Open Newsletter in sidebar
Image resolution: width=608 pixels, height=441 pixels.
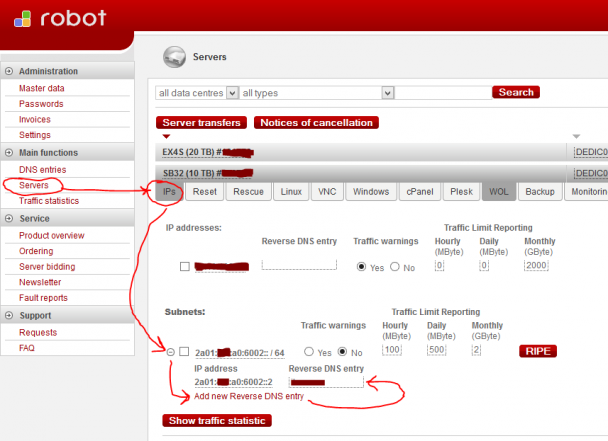click(x=40, y=282)
